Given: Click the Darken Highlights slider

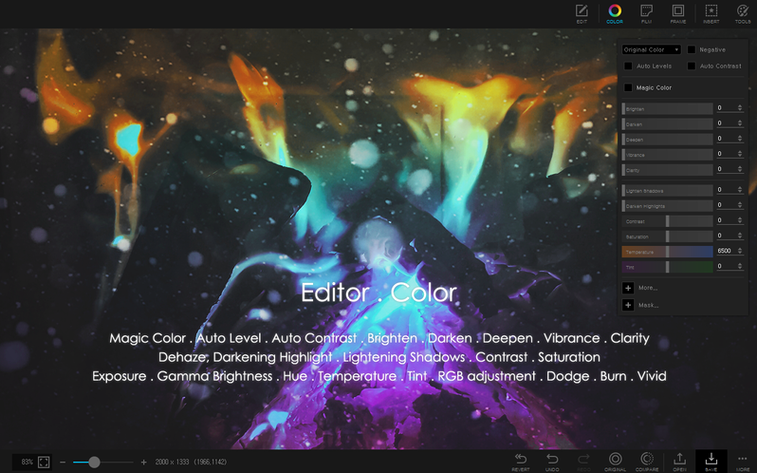Looking at the screenshot, I should [667, 206].
